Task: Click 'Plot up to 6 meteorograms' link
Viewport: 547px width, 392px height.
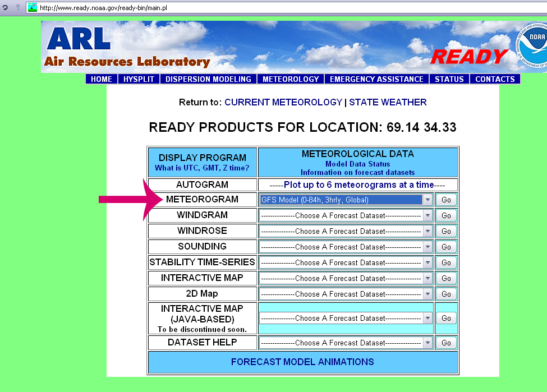Action: click(x=358, y=185)
